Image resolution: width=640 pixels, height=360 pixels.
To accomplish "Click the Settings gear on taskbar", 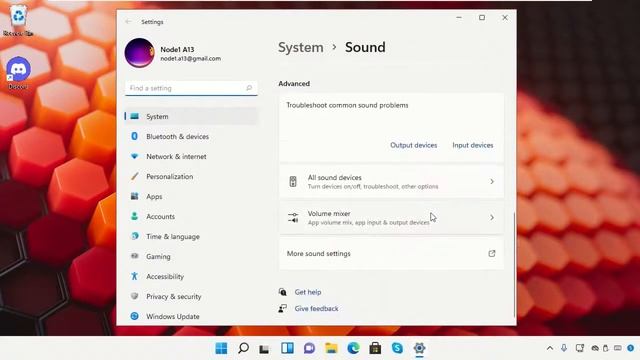I will click(x=419, y=348).
